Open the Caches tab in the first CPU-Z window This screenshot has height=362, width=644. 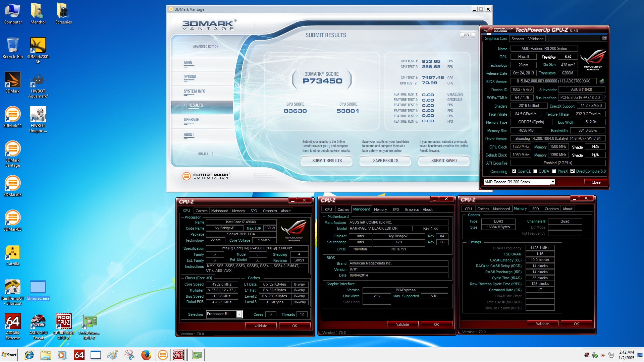coord(201,211)
